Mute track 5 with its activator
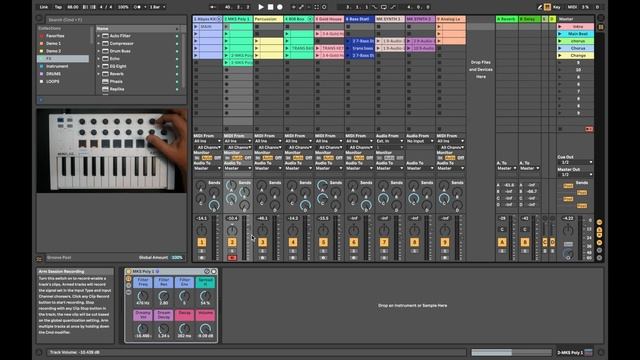Screen dimensions: 640x360 point(323,242)
